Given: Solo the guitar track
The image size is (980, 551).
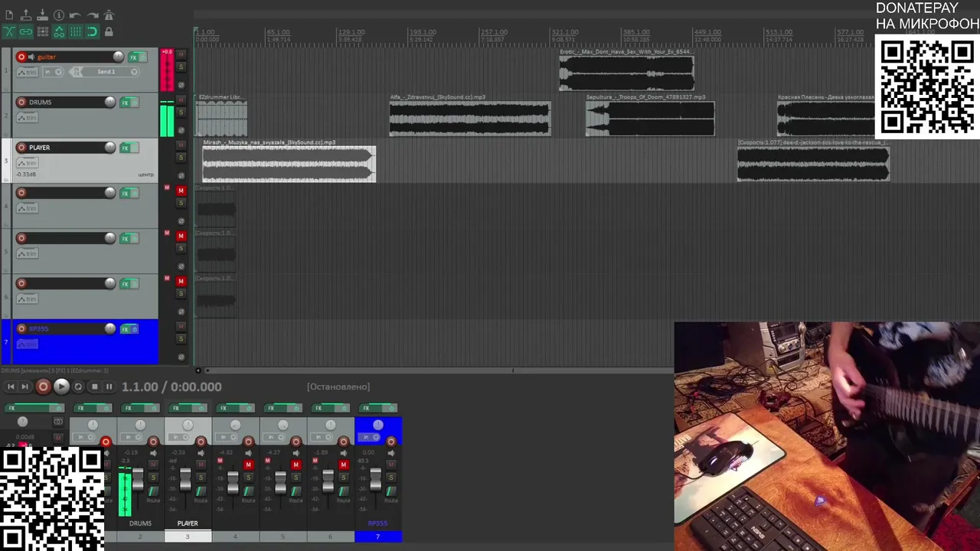Looking at the screenshot, I should [181, 67].
